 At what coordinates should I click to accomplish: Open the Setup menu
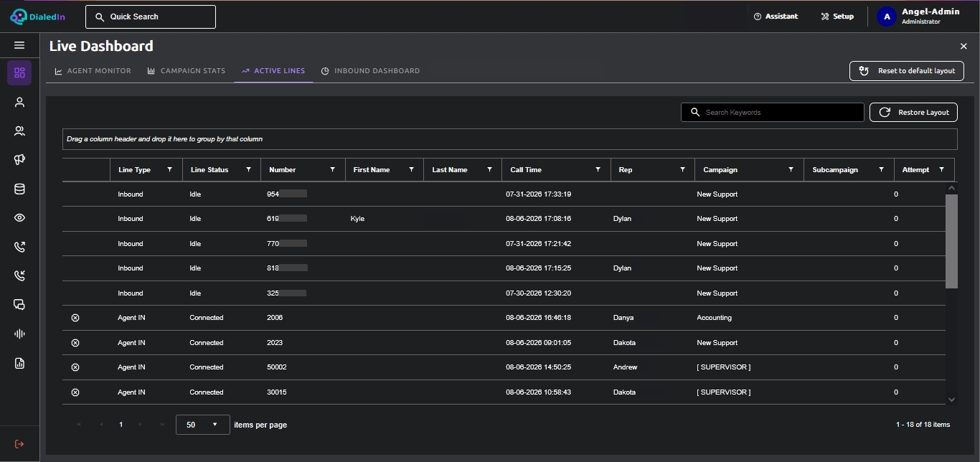point(837,16)
